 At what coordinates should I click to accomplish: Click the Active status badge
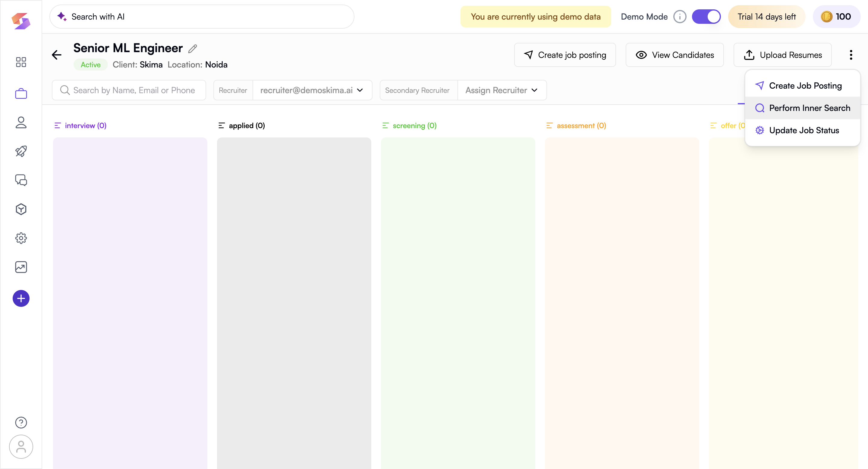point(91,65)
